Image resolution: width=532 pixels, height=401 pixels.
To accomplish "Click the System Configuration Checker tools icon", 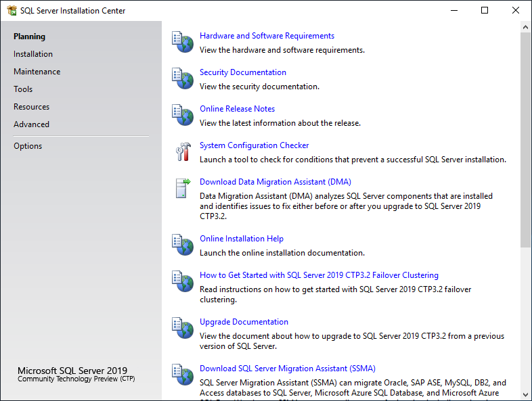I will tap(183, 151).
